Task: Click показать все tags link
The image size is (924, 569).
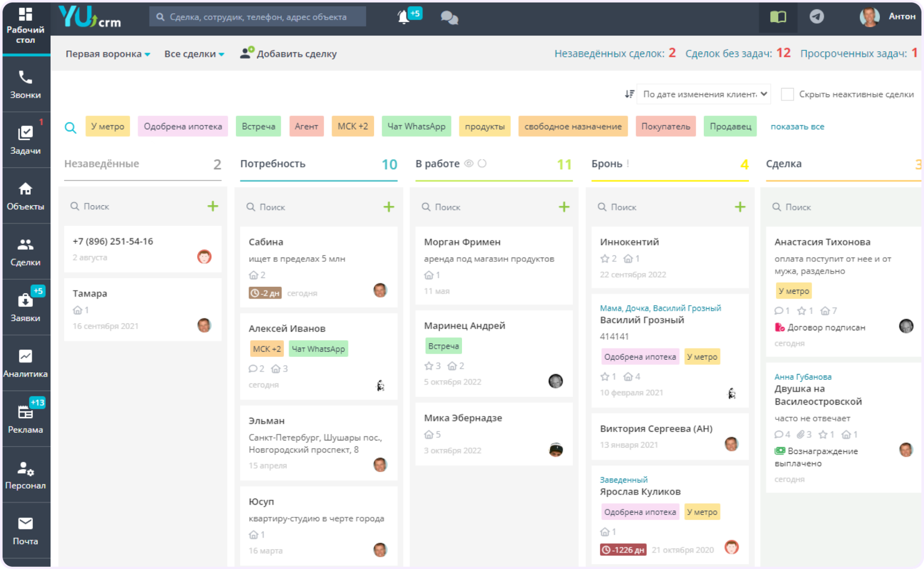Action: [x=797, y=127]
